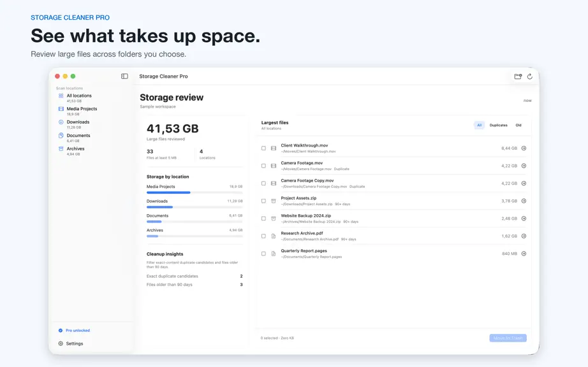Toggle the sidebar with the panel icon
This screenshot has height=367, width=588.
point(124,76)
